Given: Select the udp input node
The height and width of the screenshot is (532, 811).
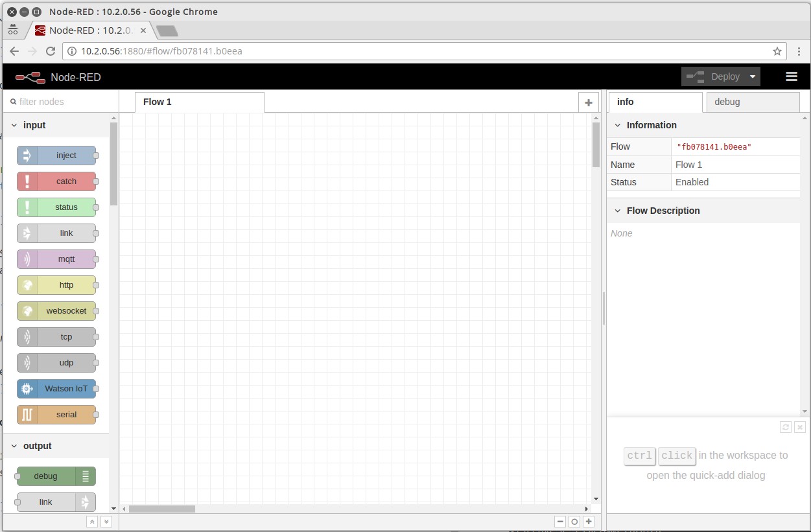Looking at the screenshot, I should [56, 363].
